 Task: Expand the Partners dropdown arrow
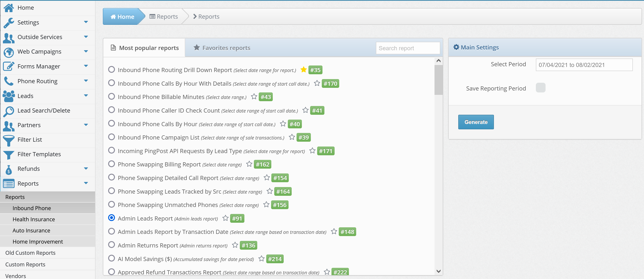pyautogui.click(x=86, y=125)
